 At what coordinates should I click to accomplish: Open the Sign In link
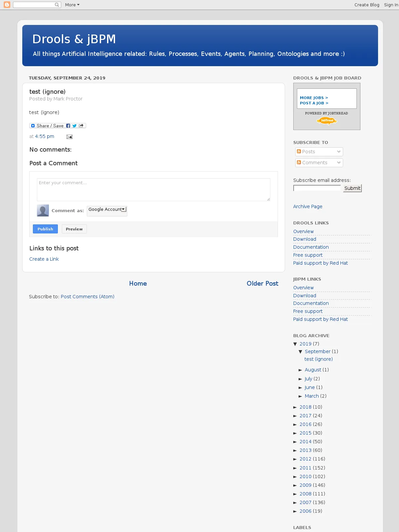pos(391,5)
